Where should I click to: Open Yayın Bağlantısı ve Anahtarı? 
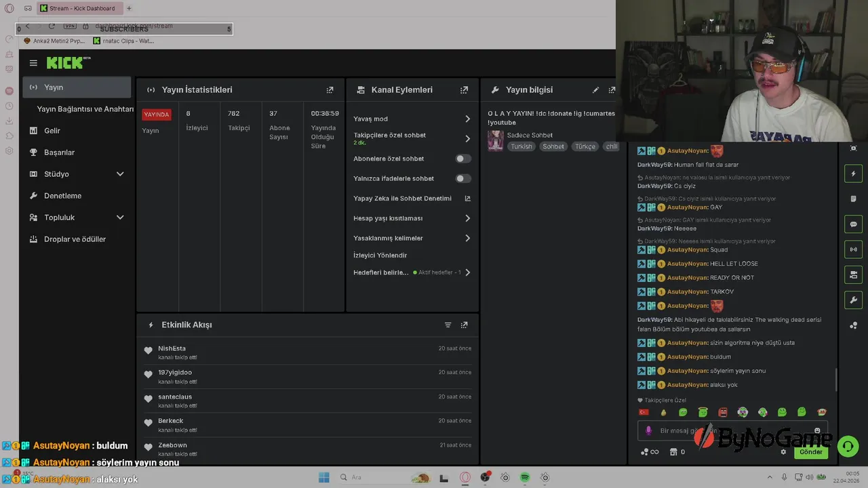click(85, 109)
